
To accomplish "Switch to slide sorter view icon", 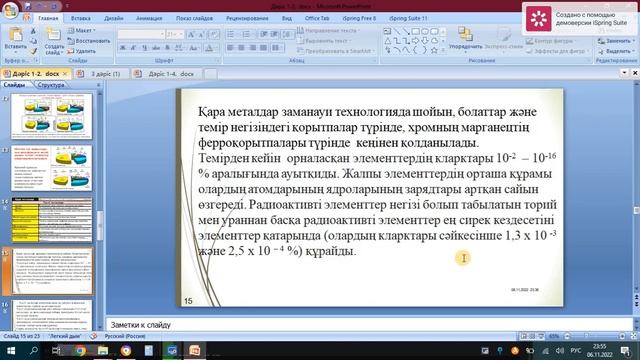I will tap(532, 336).
